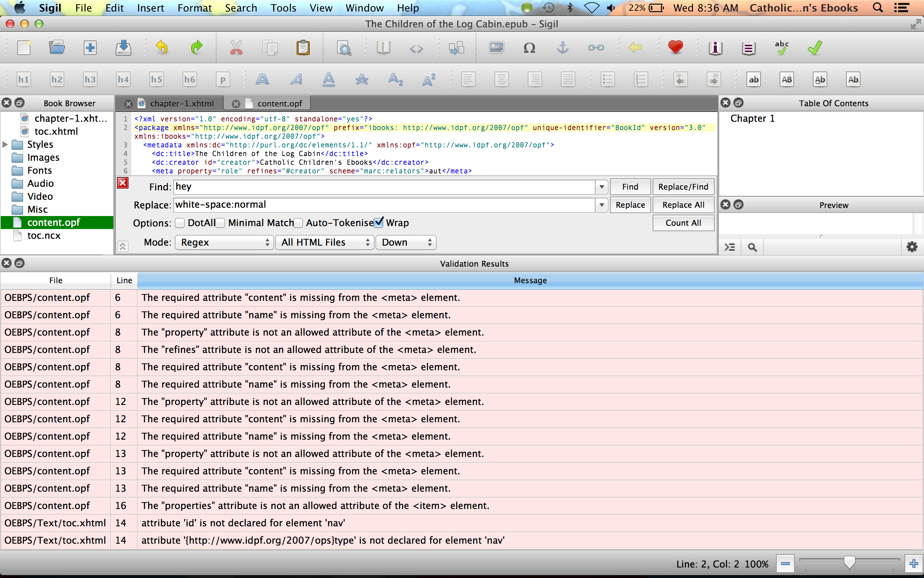The image size is (924, 578).
Task: Change the All HTML Files scope dropdown
Action: [x=325, y=242]
